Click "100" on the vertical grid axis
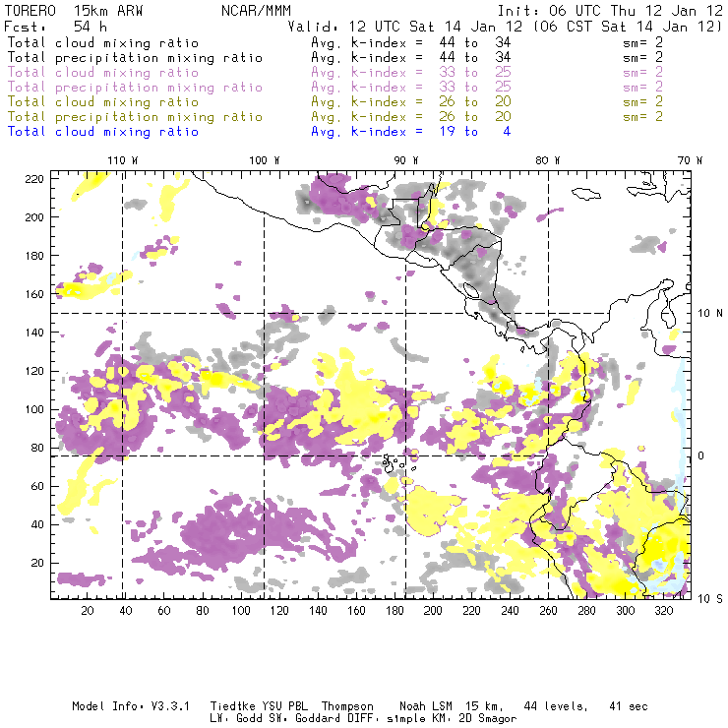 tap(34, 409)
